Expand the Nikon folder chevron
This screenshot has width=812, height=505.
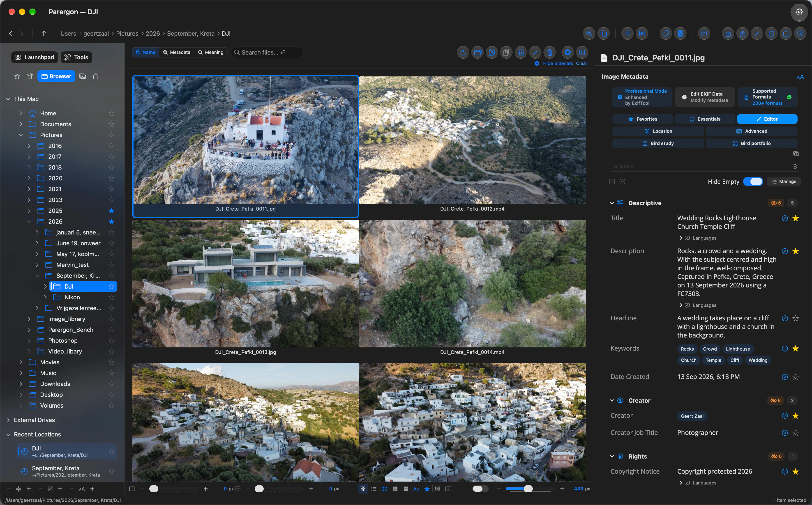(x=45, y=297)
